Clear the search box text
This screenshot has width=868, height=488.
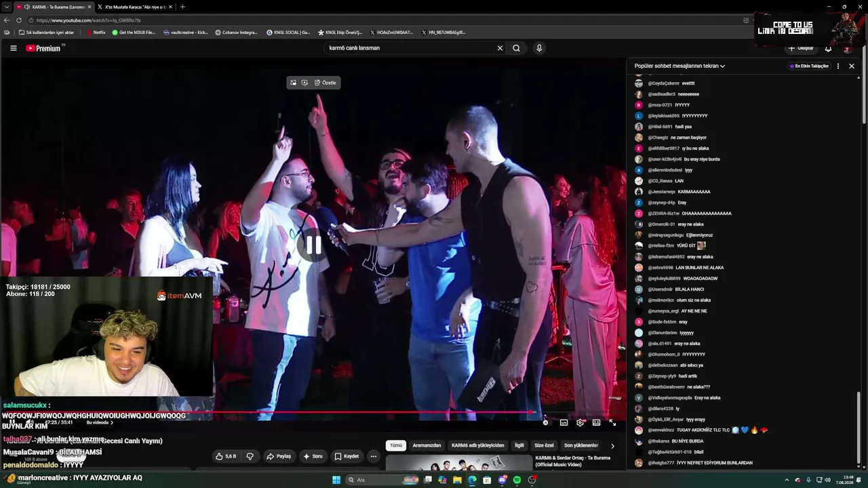pyautogui.click(x=500, y=48)
